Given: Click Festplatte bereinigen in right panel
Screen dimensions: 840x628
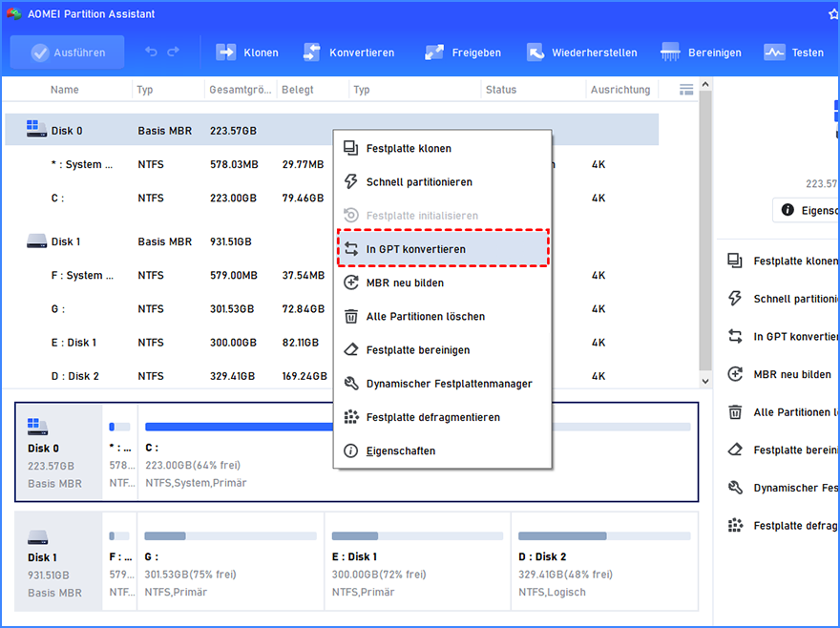Looking at the screenshot, I should 784,450.
